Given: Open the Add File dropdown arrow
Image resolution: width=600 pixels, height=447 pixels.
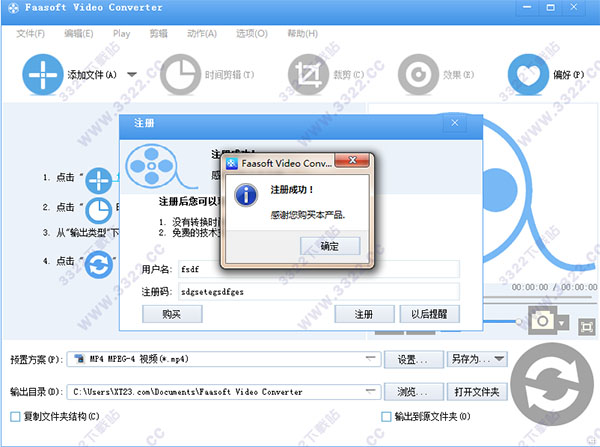Looking at the screenshot, I should pos(132,74).
